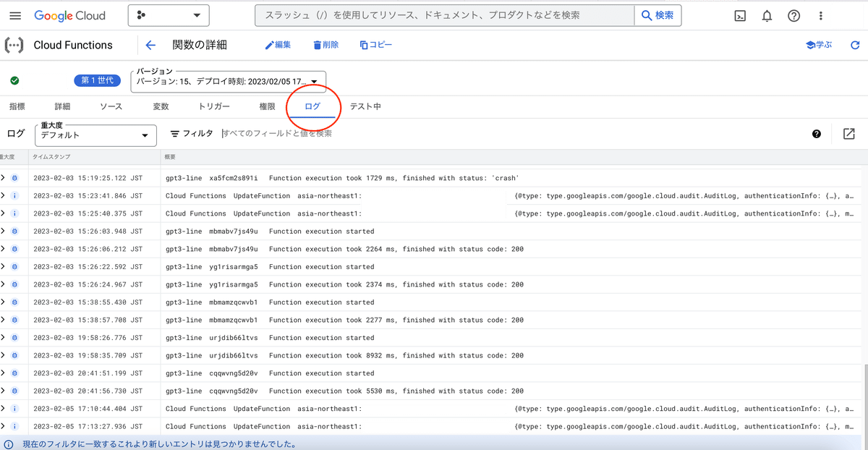Screen dimensions: 868x450
Task: Expand the 15:38:55.430 log row
Action: [3, 302]
